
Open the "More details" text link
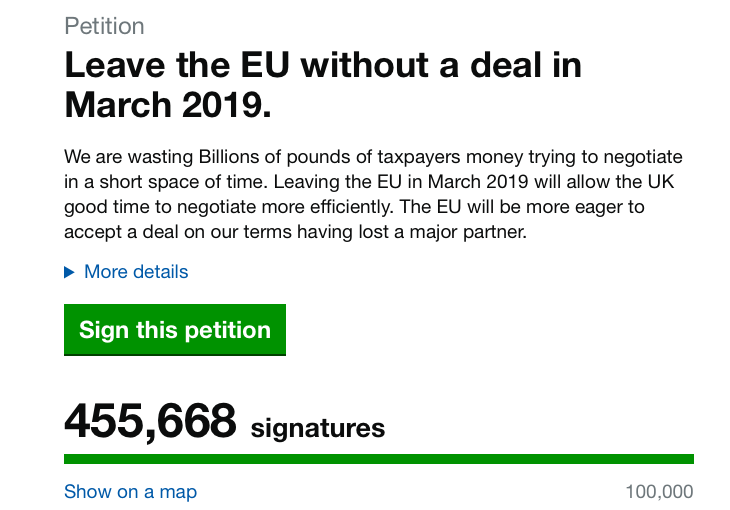(x=136, y=272)
